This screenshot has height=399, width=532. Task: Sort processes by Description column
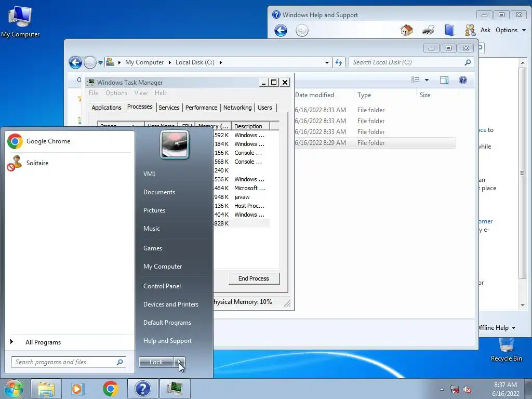point(250,126)
